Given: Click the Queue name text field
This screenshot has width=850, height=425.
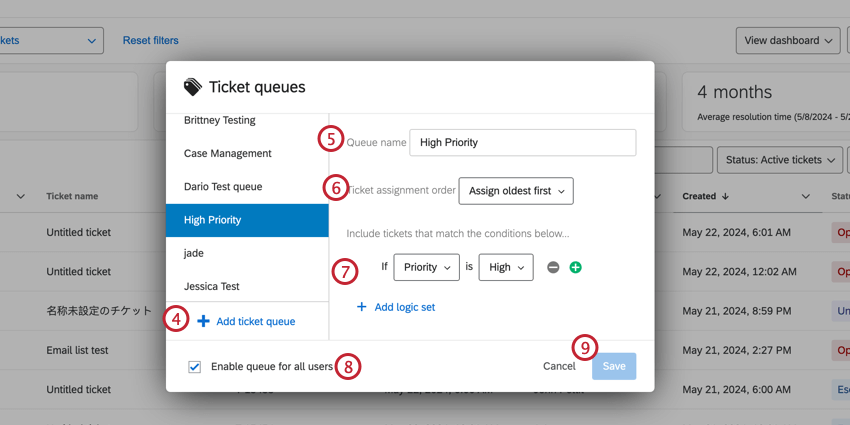Looking at the screenshot, I should tap(522, 142).
